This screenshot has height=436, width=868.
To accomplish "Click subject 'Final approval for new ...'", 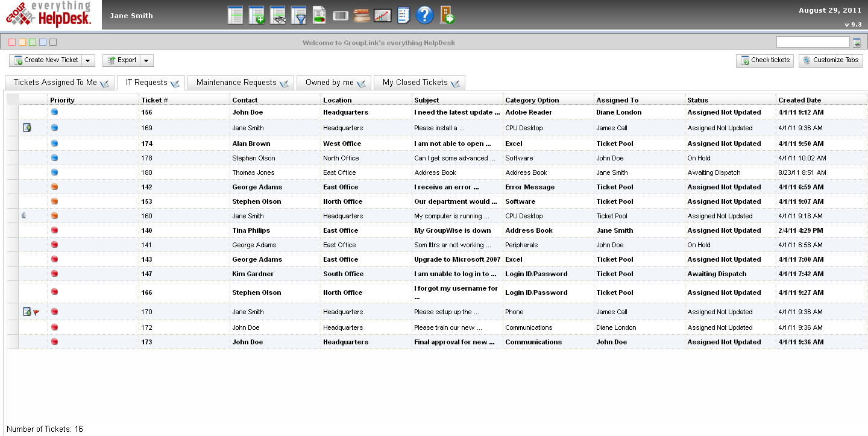I will [454, 342].
